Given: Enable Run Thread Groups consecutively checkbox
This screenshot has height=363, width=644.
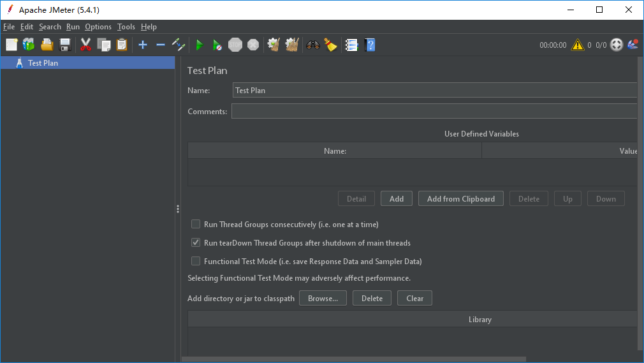Looking at the screenshot, I should [196, 224].
